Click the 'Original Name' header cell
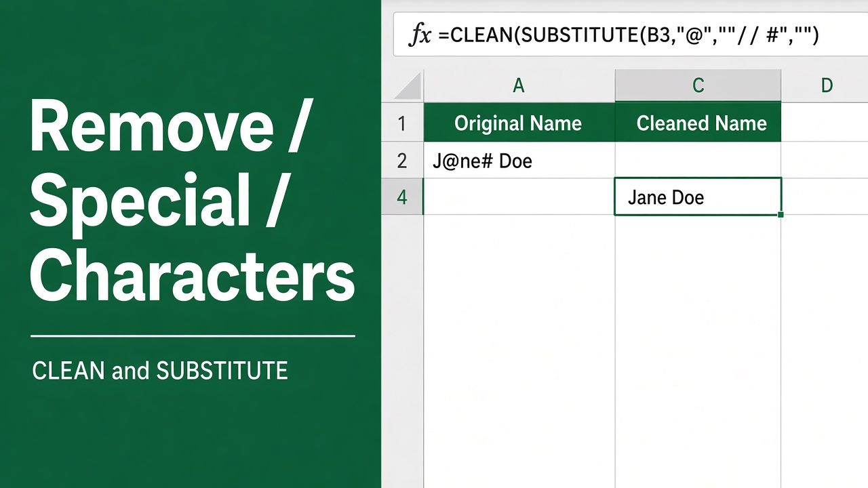Image resolution: width=868 pixels, height=488 pixels. (519, 123)
